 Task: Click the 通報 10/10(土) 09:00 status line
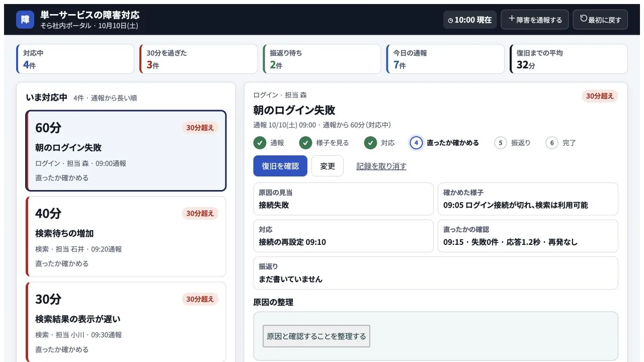coord(322,125)
